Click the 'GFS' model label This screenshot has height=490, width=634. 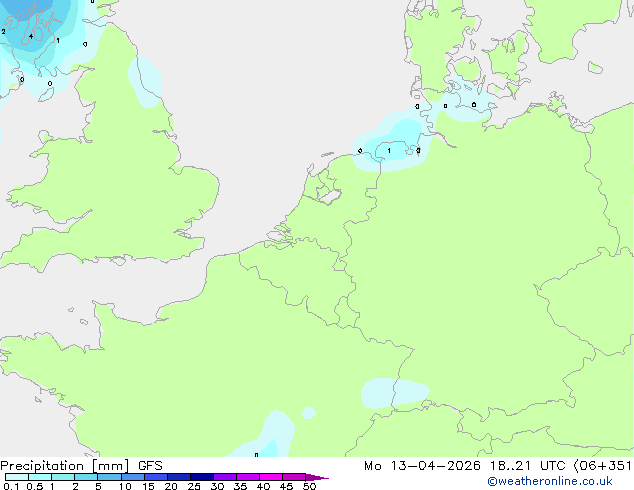pyautogui.click(x=150, y=466)
